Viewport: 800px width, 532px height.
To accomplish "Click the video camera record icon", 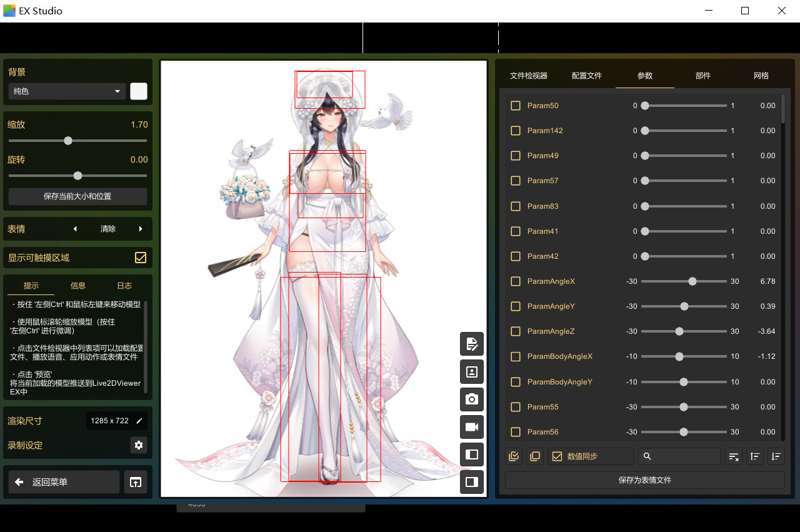I will point(472,427).
